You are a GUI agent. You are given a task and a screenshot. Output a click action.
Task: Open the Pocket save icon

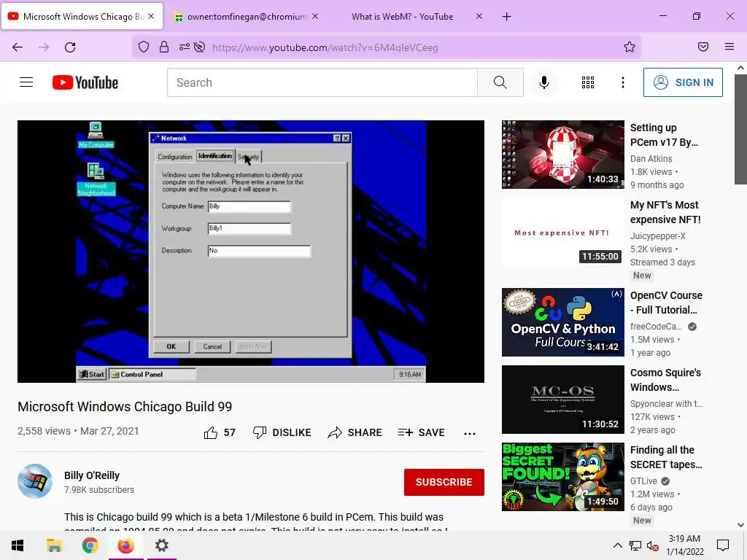pyautogui.click(x=703, y=47)
